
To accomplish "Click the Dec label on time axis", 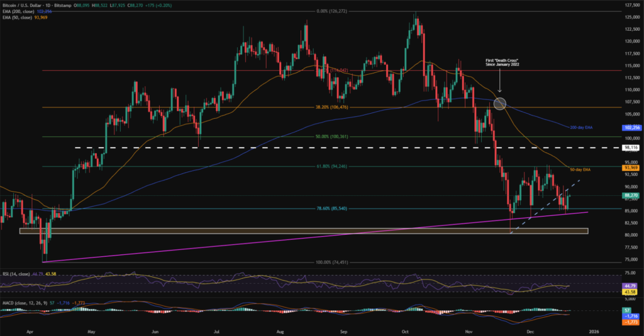I will pyautogui.click(x=530, y=332).
